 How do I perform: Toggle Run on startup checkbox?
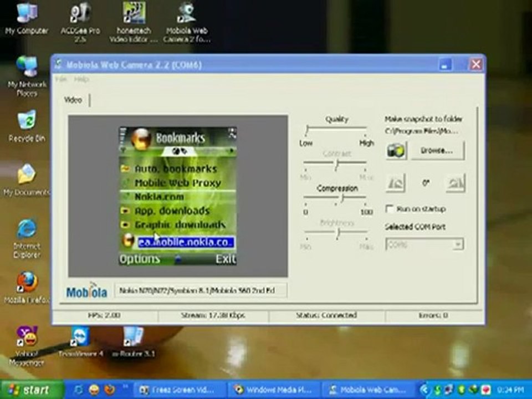click(x=390, y=209)
